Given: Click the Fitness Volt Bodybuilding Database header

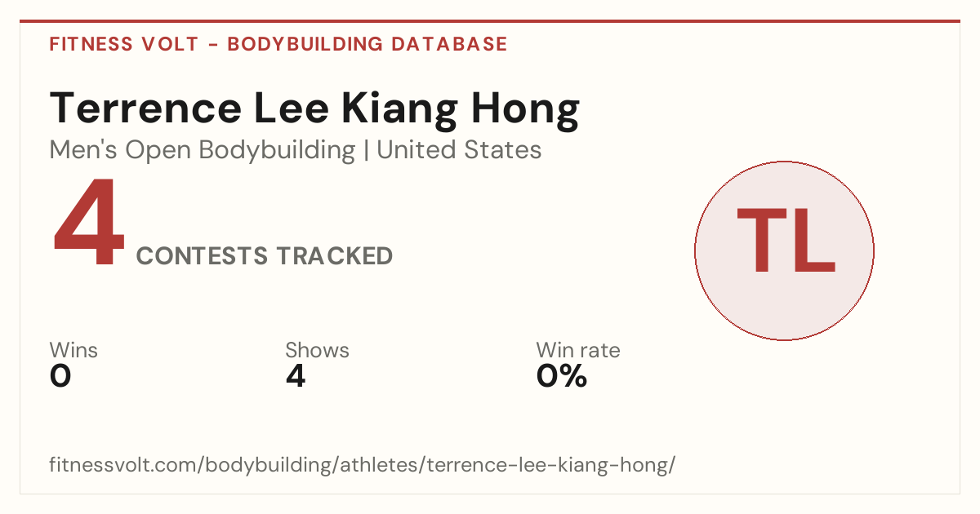Looking at the screenshot, I should [278, 44].
